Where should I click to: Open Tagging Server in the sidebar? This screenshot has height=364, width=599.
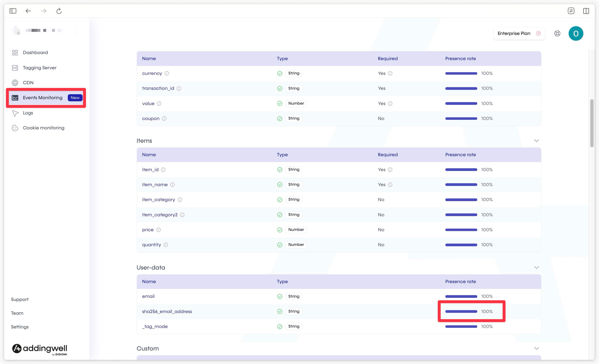pyautogui.click(x=40, y=68)
